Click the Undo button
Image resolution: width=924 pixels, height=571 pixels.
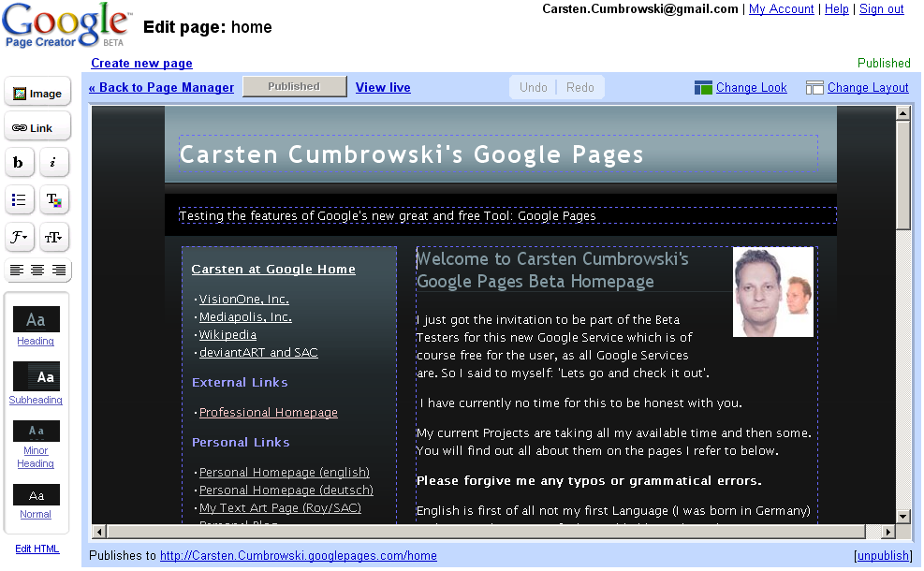[534, 87]
